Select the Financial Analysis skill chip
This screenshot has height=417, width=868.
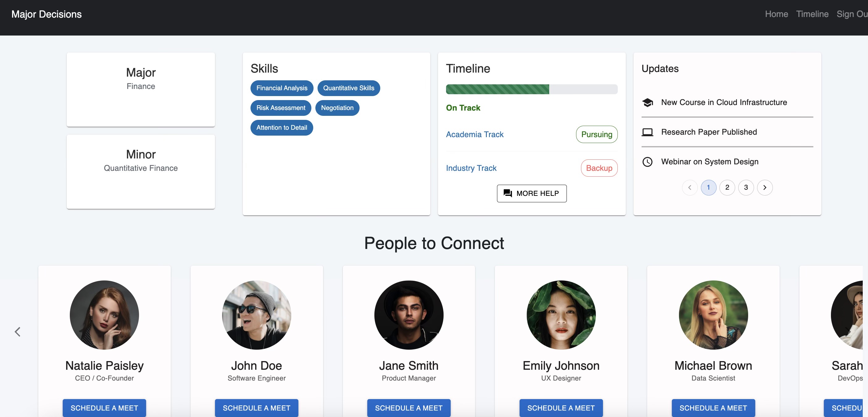(282, 88)
